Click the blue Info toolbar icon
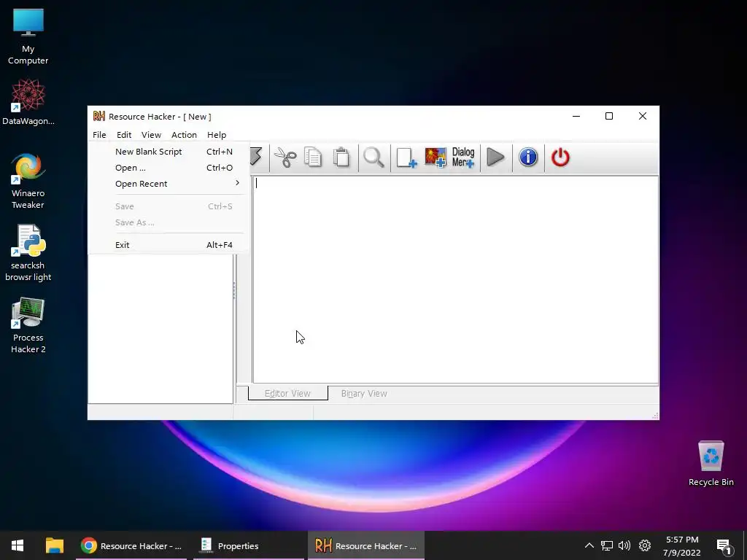This screenshot has height=560, width=747. (528, 157)
